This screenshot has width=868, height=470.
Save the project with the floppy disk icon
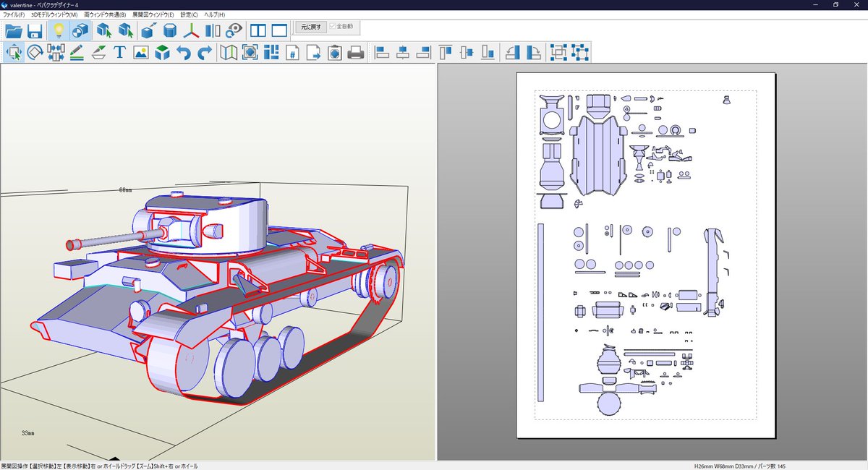(x=34, y=31)
